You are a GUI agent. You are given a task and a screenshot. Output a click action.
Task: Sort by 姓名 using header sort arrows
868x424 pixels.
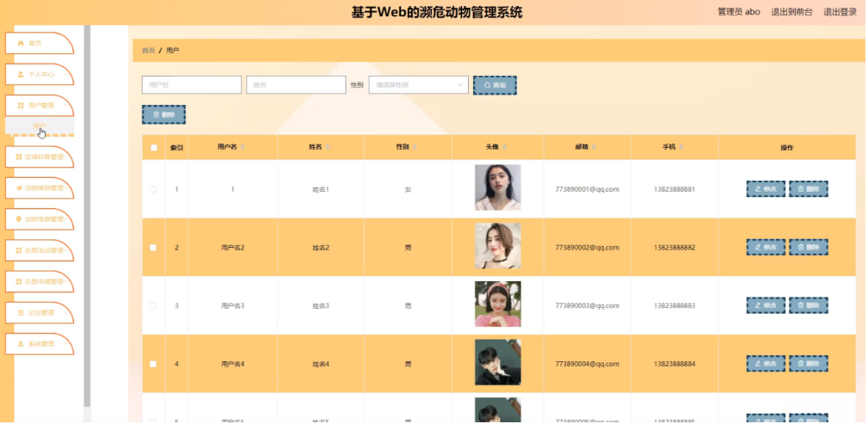pyautogui.click(x=328, y=147)
